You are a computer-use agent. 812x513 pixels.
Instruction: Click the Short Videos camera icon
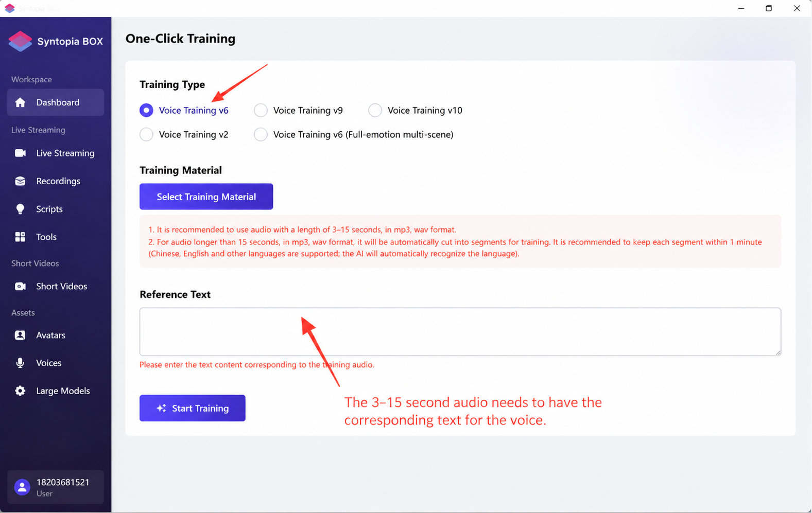(x=20, y=286)
